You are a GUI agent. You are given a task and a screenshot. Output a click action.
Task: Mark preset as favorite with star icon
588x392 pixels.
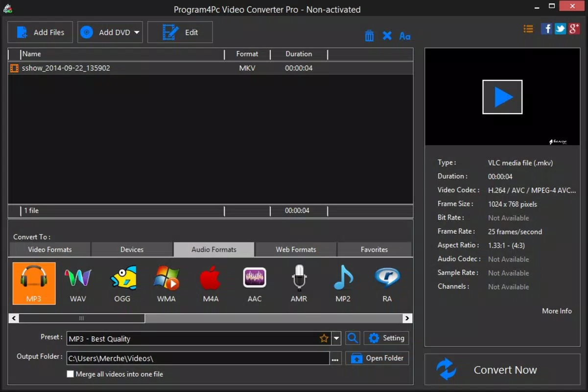point(324,339)
